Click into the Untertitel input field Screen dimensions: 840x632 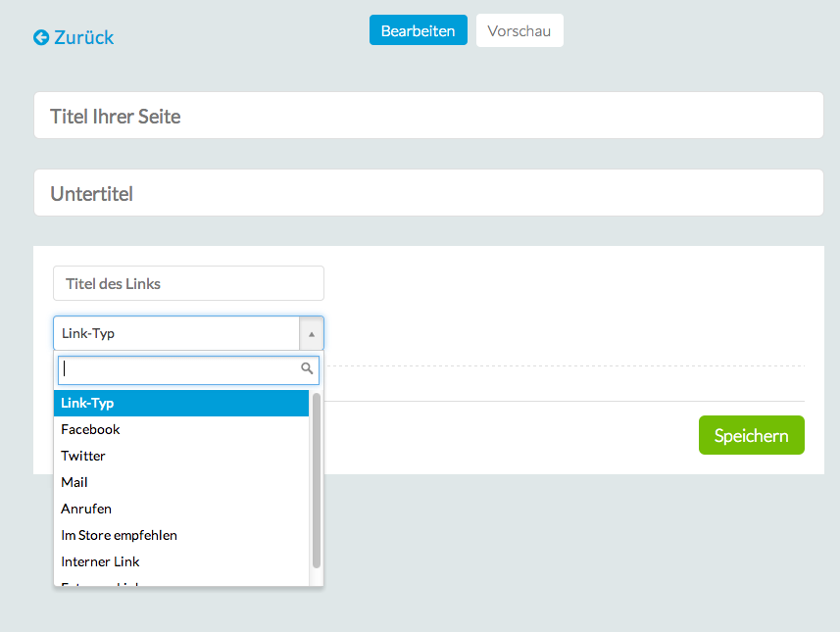(427, 193)
